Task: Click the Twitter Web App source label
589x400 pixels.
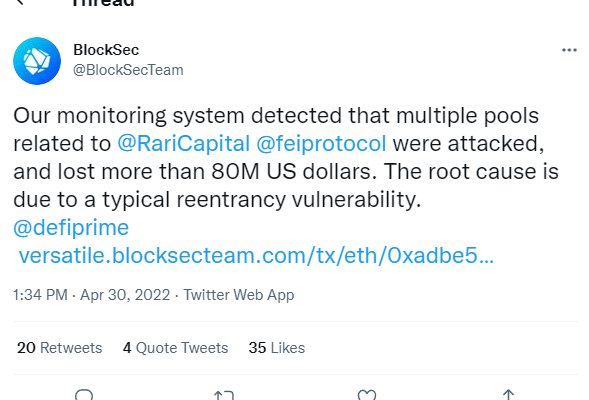Action: 239,295
